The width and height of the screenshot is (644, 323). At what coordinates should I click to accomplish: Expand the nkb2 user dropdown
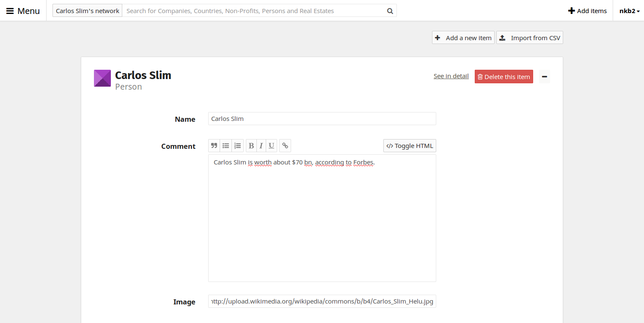tap(629, 11)
